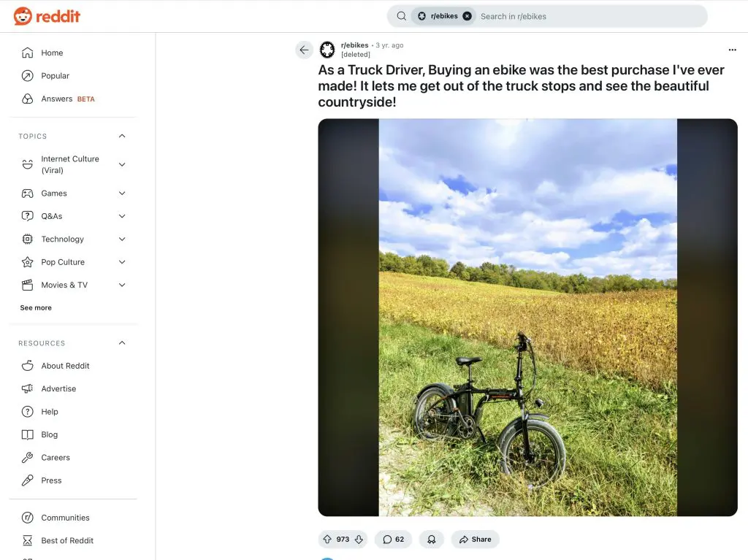Expand the Games topic
The width and height of the screenshot is (748, 560).
pyautogui.click(x=122, y=193)
